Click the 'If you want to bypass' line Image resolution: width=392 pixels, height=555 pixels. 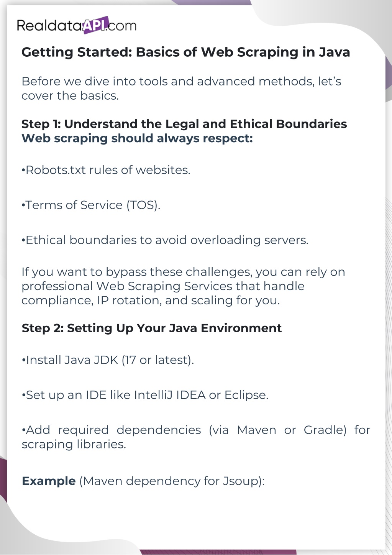click(x=183, y=272)
